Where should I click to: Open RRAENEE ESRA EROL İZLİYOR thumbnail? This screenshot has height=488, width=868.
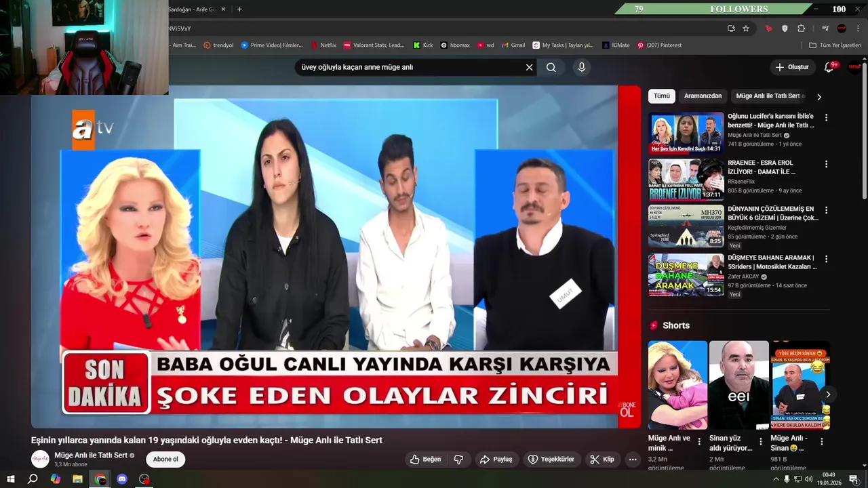coord(686,180)
